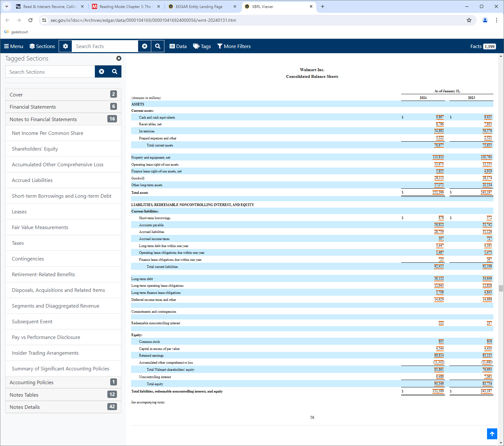Collapse Notes to Financial Statements group

tap(63, 119)
